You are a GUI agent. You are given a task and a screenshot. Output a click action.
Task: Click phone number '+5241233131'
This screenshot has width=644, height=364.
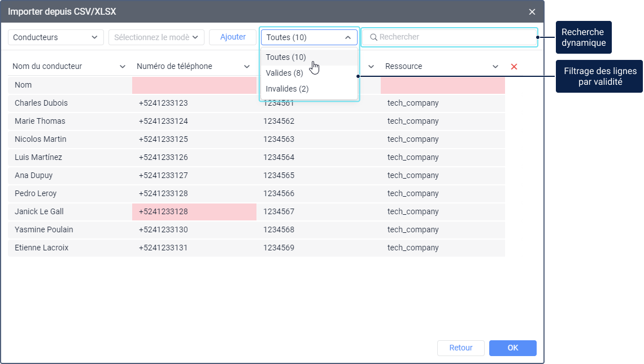click(163, 248)
